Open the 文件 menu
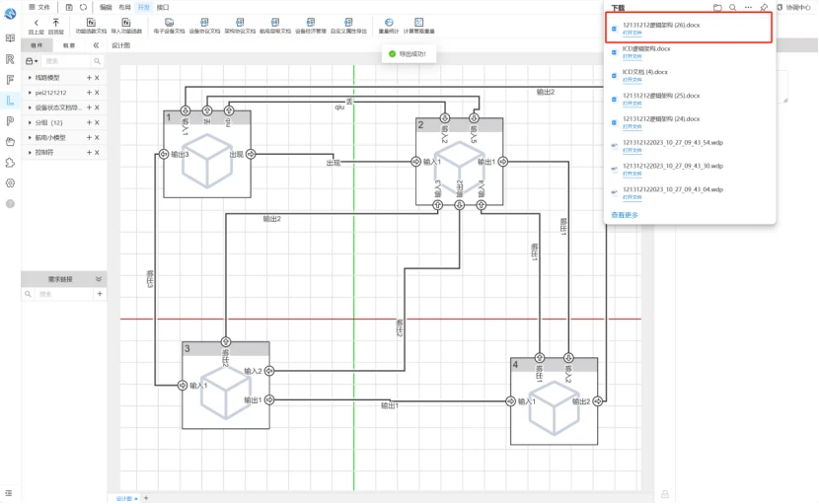 39,7
